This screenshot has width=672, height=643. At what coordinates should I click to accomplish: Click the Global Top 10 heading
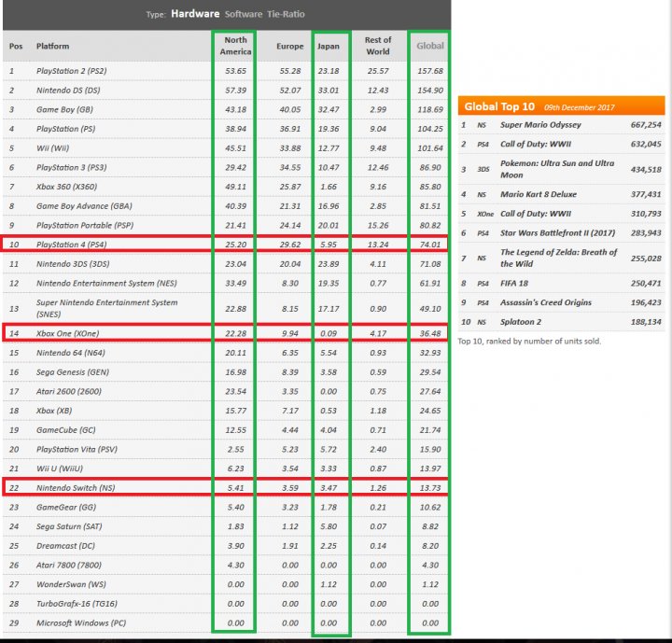[x=499, y=106]
